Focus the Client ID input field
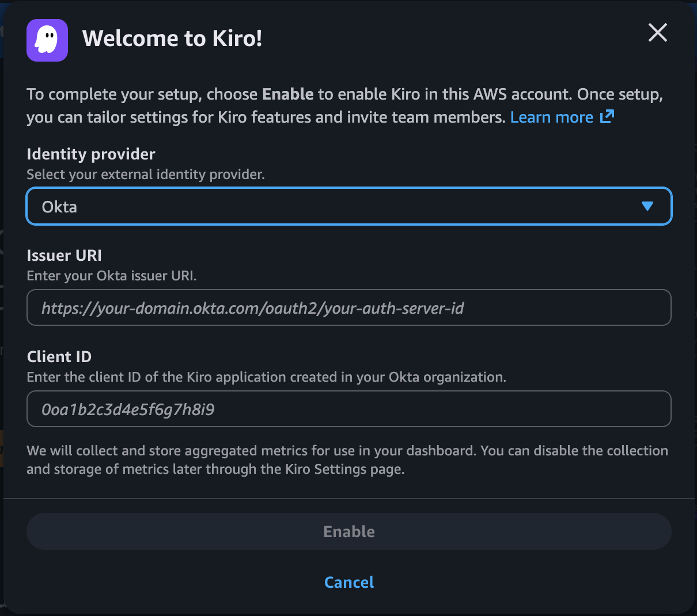697x616 pixels. pos(348,409)
